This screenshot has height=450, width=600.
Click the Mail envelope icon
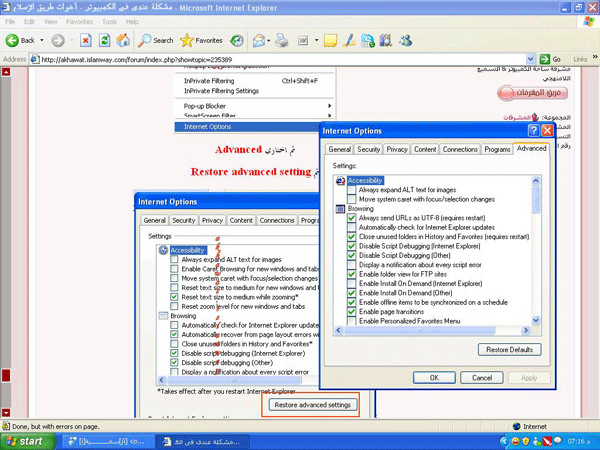coord(259,40)
